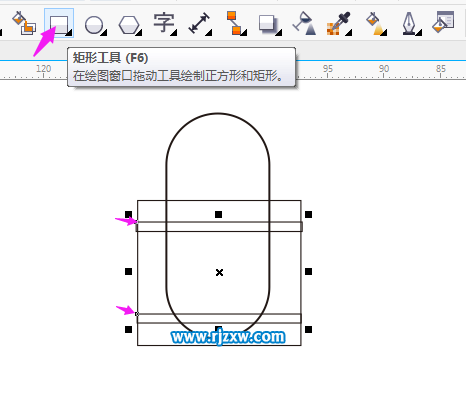Open the flyout arrow of Ellipse tool

coord(104,33)
